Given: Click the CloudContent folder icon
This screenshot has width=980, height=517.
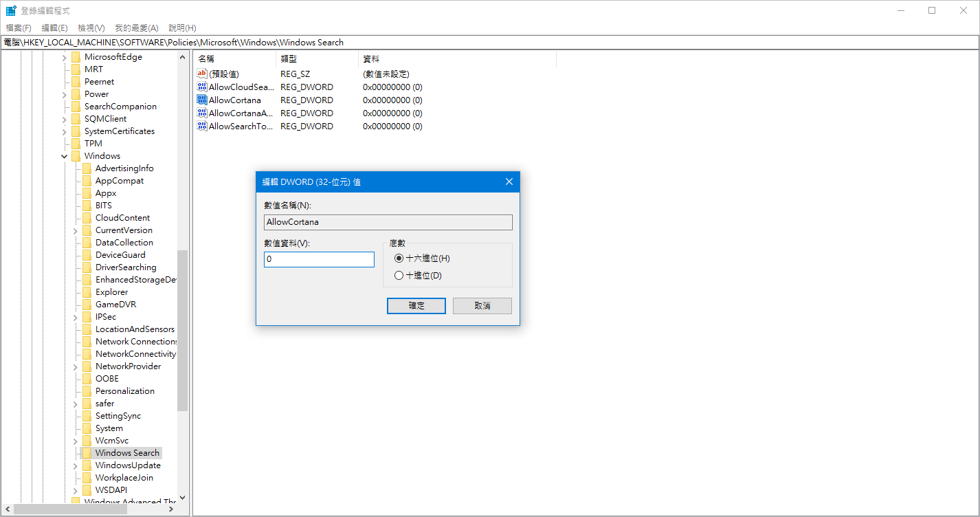Looking at the screenshot, I should click(87, 218).
